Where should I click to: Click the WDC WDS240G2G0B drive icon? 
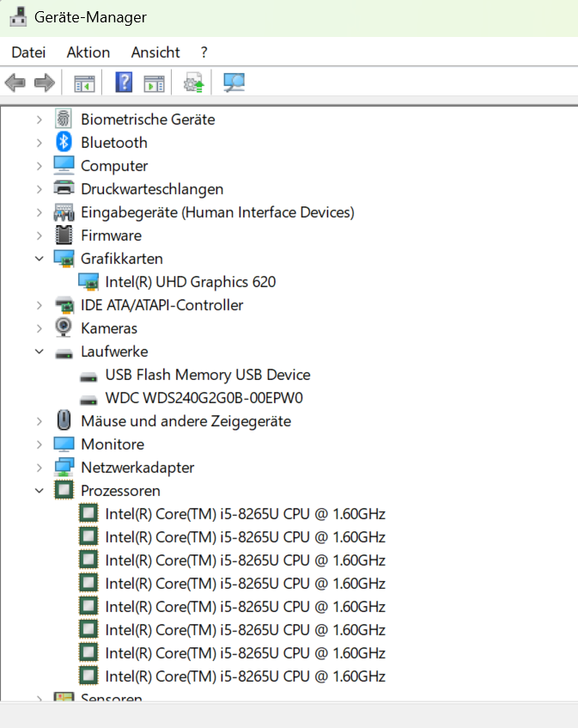(x=88, y=400)
